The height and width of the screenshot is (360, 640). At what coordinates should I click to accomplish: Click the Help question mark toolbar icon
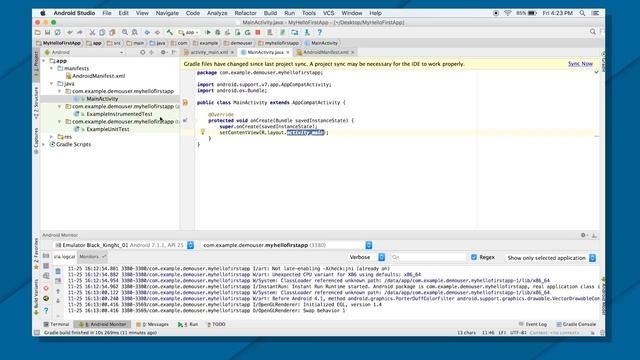[x=320, y=32]
